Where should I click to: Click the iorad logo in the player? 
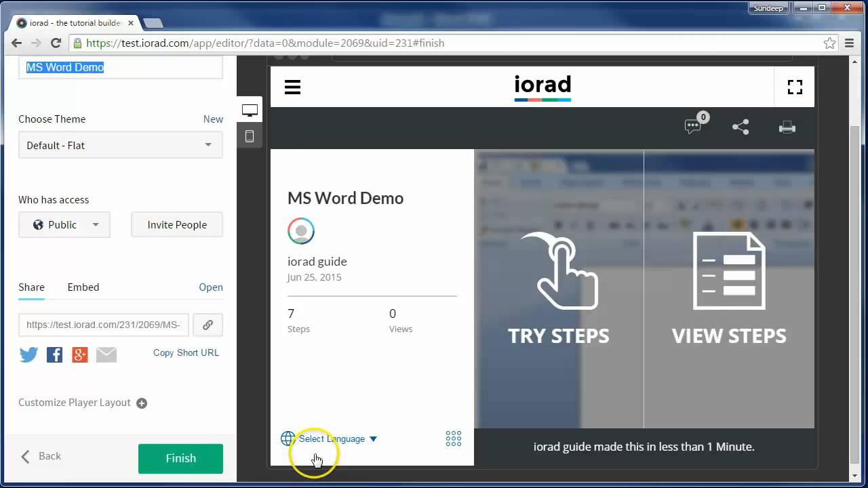(542, 87)
